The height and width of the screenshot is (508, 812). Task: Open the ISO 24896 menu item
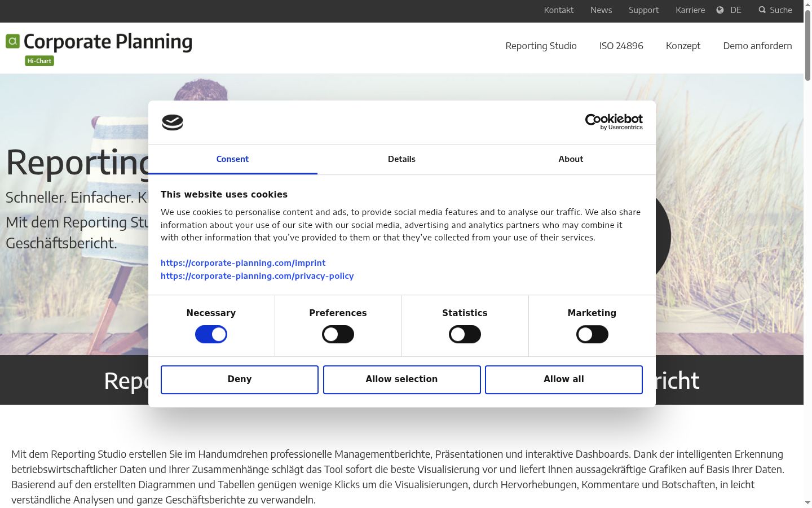621,46
